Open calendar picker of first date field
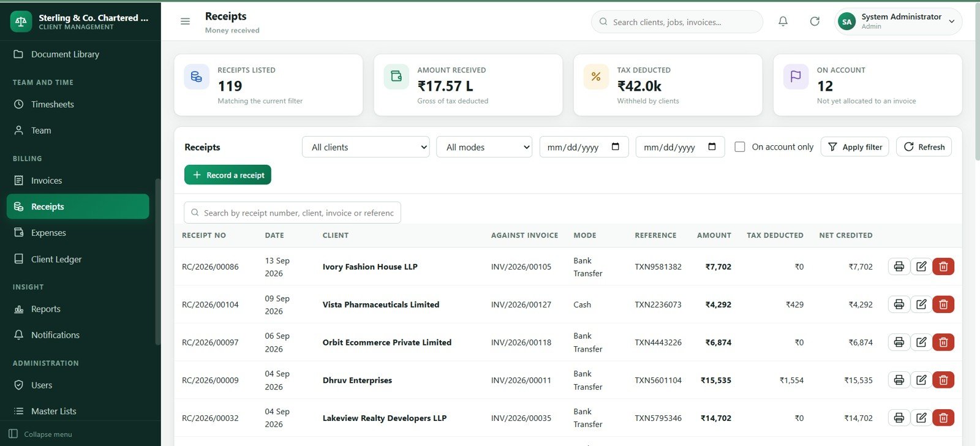 pos(616,147)
